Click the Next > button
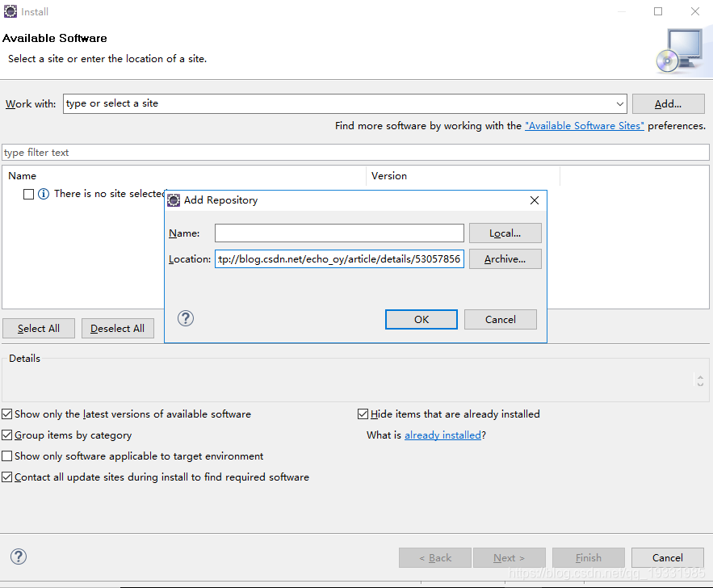Screen dimensions: 713x588 tap(510, 557)
